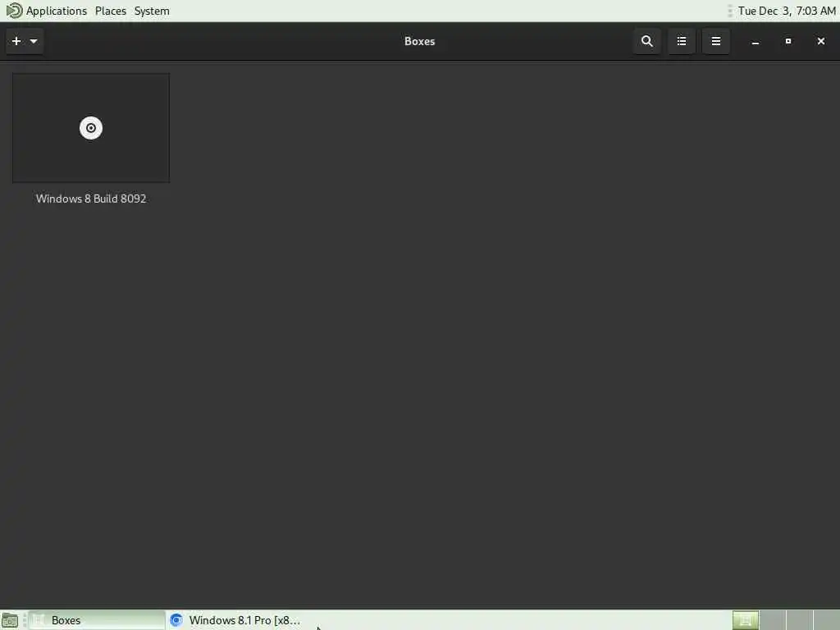Close the Boxes window
This screenshot has height=630, width=840.
[x=820, y=41]
